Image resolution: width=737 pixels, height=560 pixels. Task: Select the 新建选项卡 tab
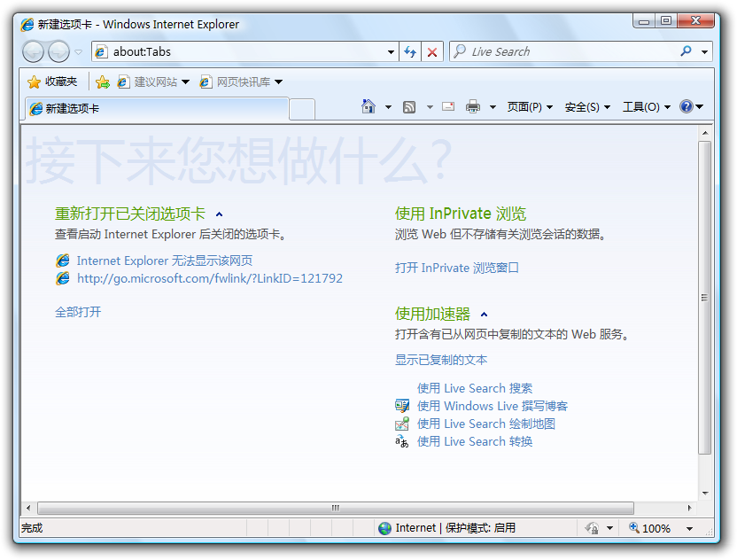point(157,109)
